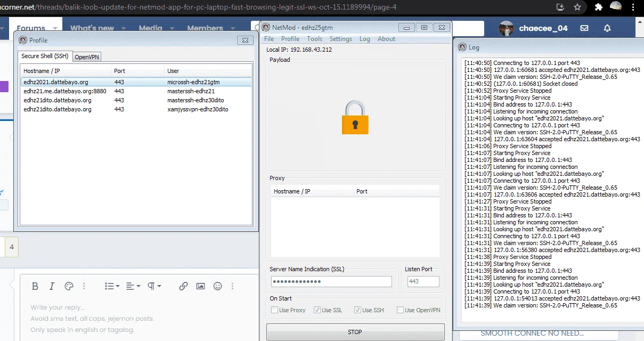Click the Proxy Port column header
The height and width of the screenshot is (341, 644).
(396, 191)
